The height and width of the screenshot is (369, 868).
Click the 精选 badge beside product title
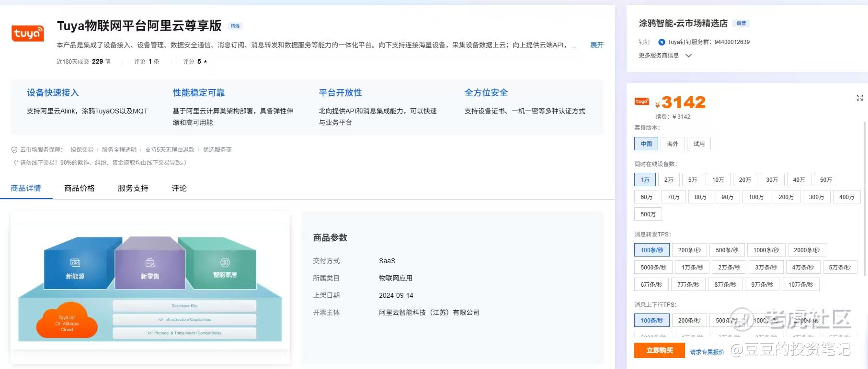(235, 26)
